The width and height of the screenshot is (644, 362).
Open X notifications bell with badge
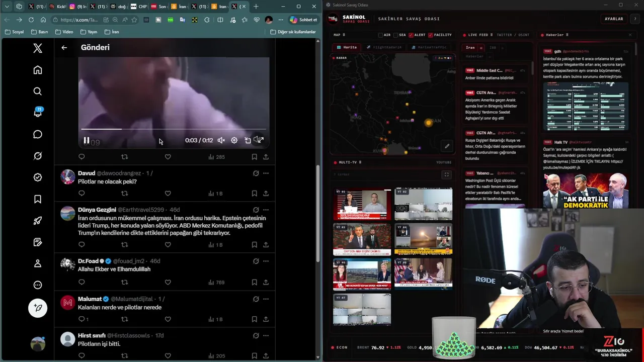pos(38,112)
